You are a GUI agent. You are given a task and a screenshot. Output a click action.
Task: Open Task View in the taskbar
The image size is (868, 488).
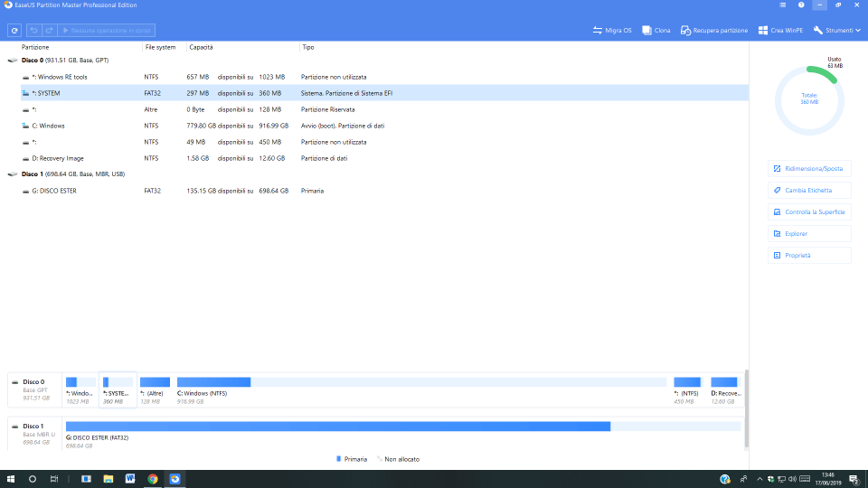53,479
